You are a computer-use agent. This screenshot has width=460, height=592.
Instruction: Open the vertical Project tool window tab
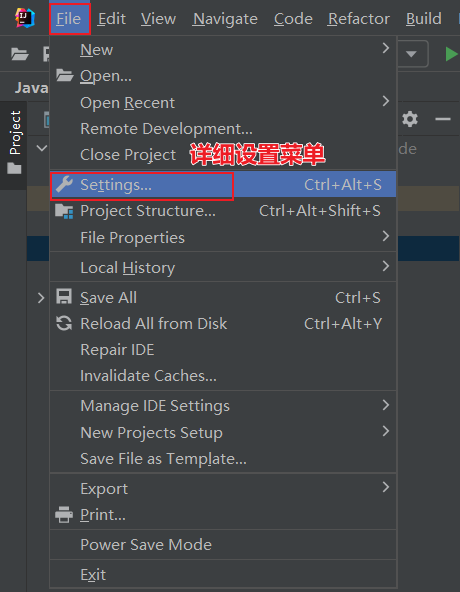[x=14, y=145]
